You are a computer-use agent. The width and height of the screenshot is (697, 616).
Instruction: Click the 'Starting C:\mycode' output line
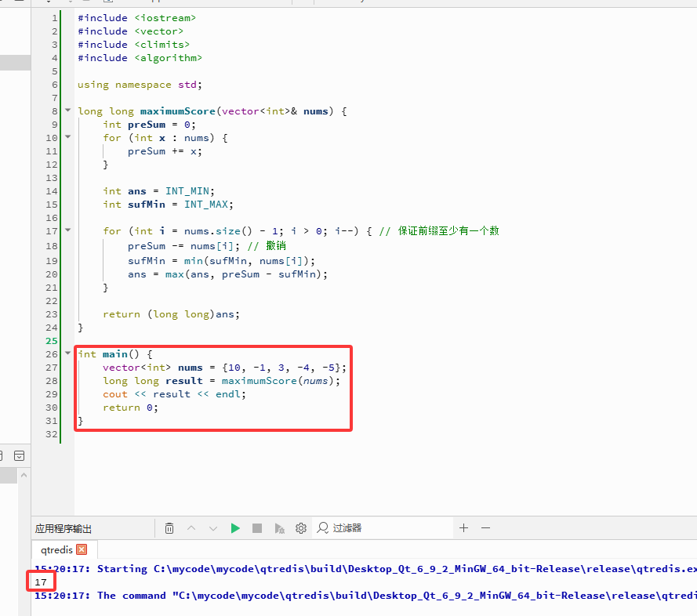click(x=365, y=569)
